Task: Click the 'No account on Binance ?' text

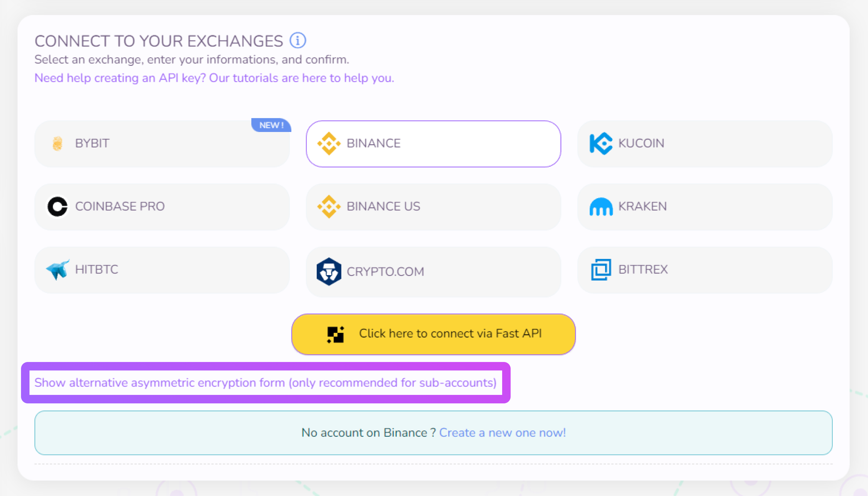Action: (x=369, y=432)
